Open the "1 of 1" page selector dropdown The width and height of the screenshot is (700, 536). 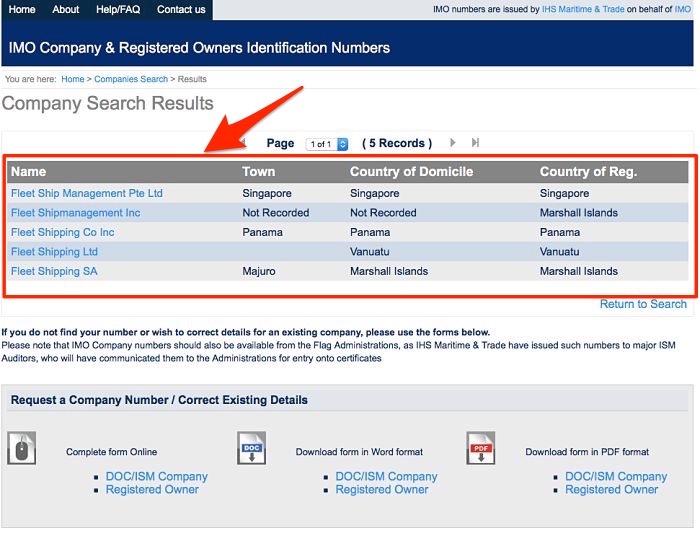pos(327,144)
